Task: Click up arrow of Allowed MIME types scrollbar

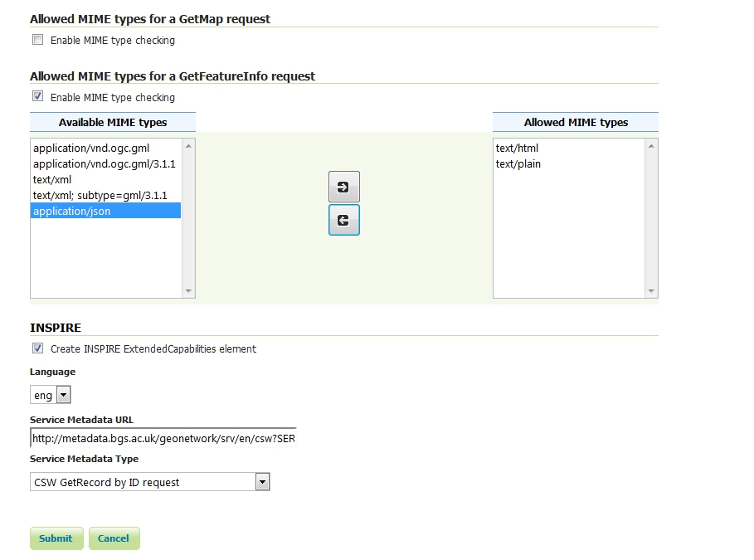Action: pos(651,146)
